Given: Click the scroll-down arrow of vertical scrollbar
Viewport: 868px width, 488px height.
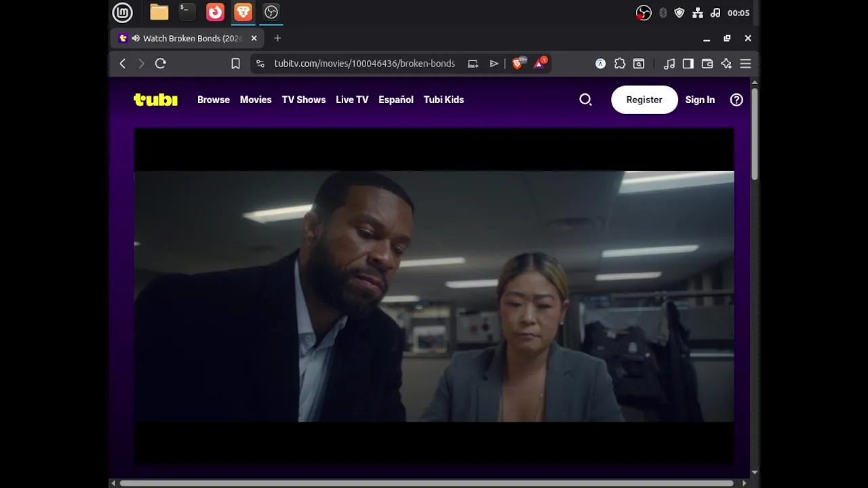Looking at the screenshot, I should [x=755, y=473].
